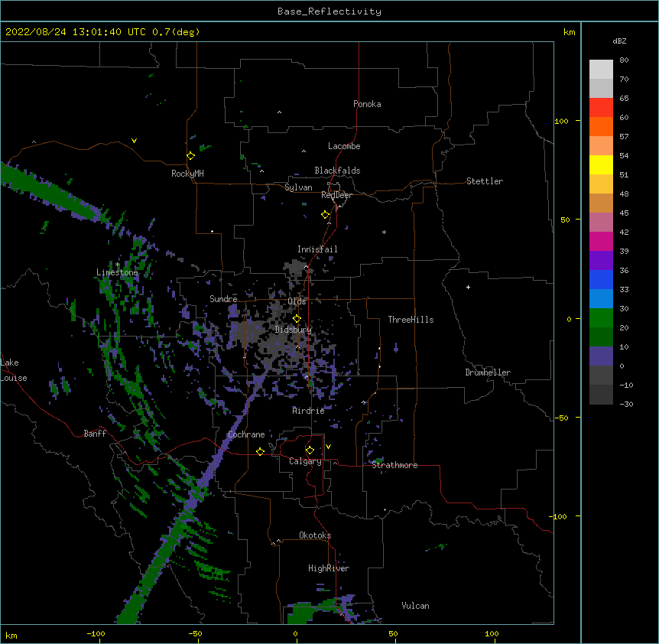The image size is (659, 644).
Task: Click the white plus marker north of Drumheller
Action: click(x=468, y=287)
